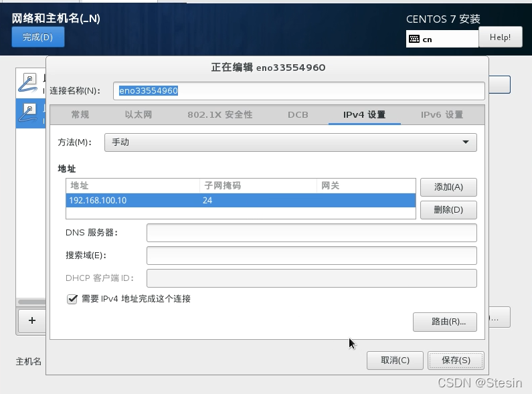
Task: Switch to the IPv6 设置 tab
Action: [442, 114]
